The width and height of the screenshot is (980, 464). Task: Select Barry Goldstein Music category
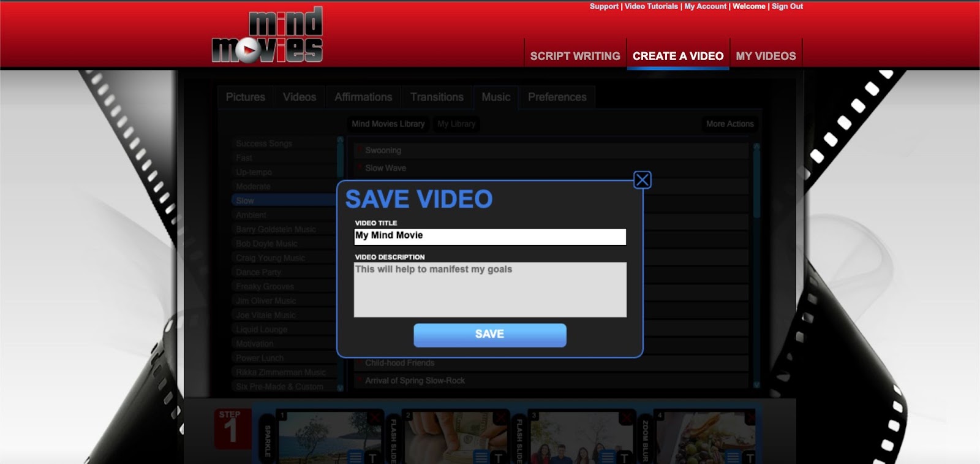[284, 229]
